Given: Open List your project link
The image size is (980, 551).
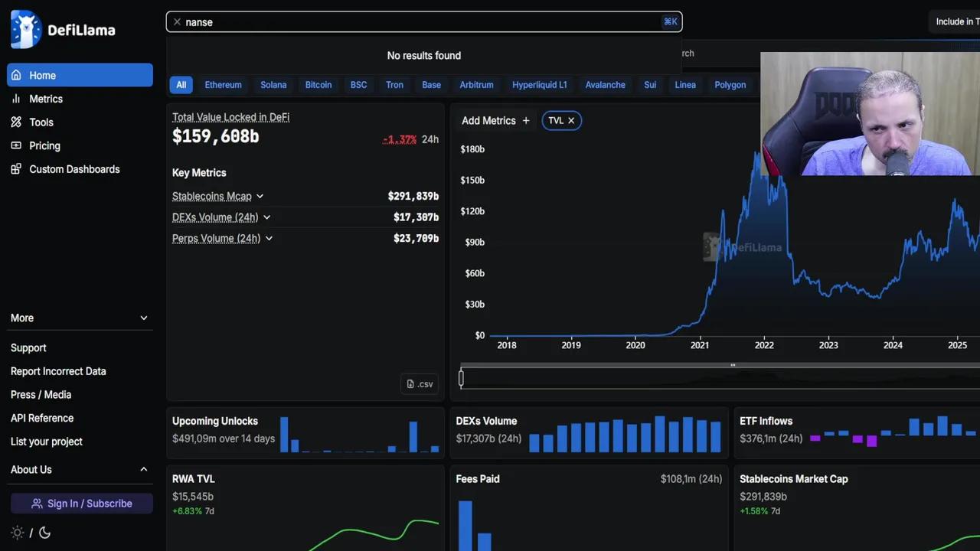Looking at the screenshot, I should click(x=47, y=442).
